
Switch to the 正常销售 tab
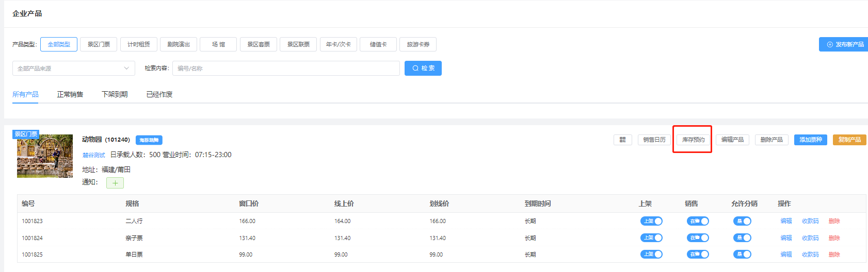70,94
